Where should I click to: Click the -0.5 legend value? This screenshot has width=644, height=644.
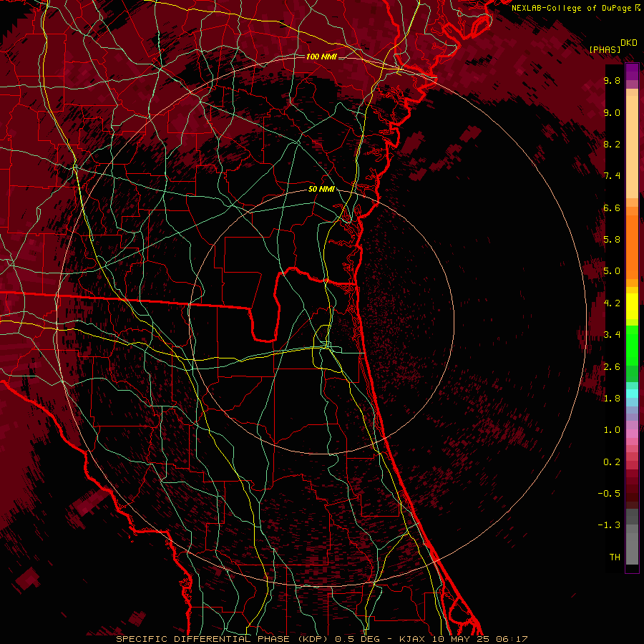609,493
